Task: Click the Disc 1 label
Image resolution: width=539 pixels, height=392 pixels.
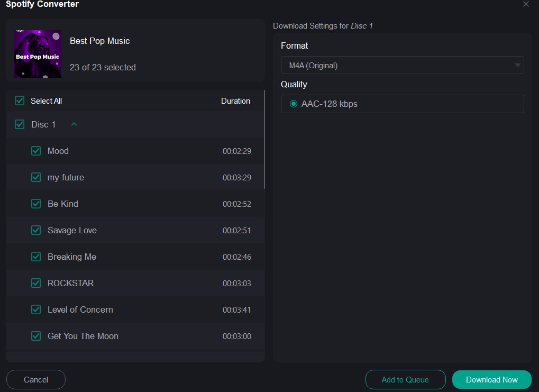Action: point(43,124)
